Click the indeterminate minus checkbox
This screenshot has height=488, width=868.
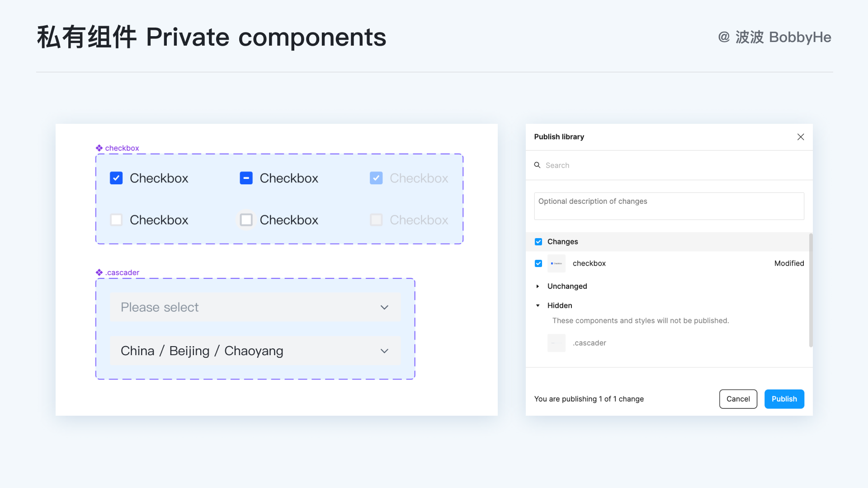pyautogui.click(x=246, y=178)
